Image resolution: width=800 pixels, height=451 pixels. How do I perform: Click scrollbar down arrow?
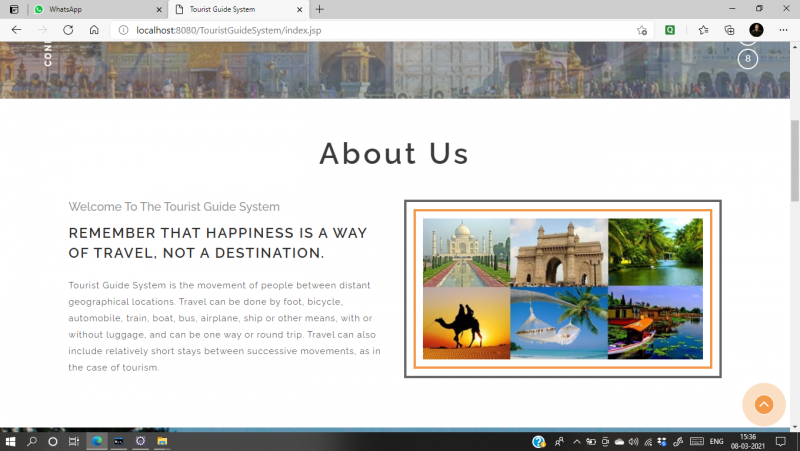point(795,427)
